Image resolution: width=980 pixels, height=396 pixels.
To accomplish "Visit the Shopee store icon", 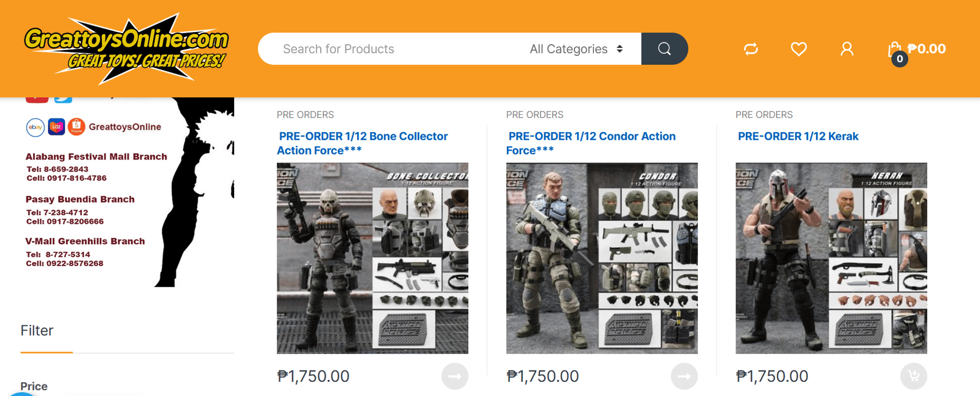I will click(76, 126).
